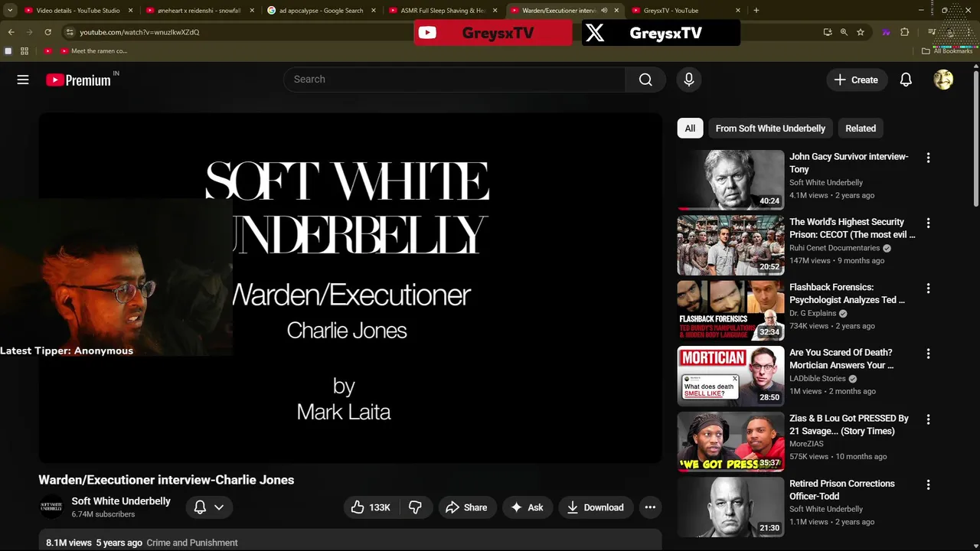980x551 pixels.
Task: Open options for John Gacy Survivor video
Action: (x=928, y=158)
